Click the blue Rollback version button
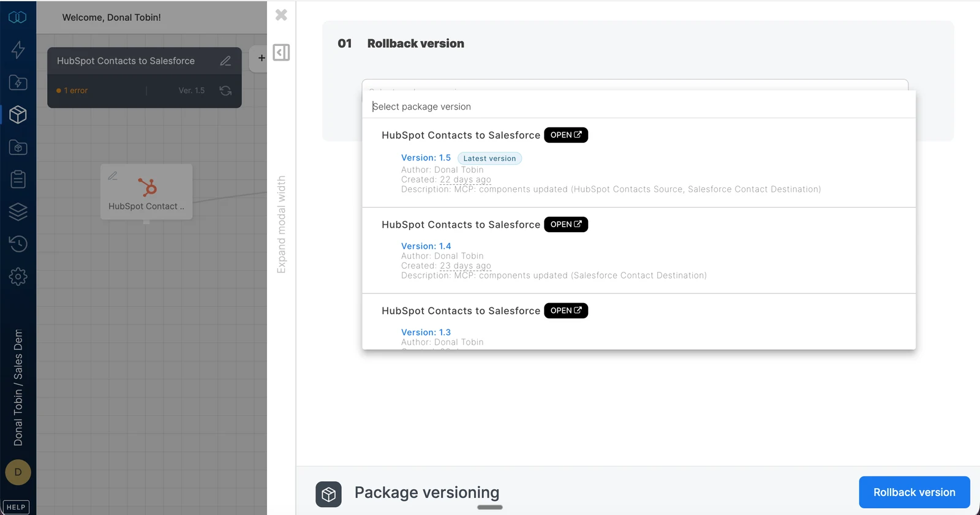This screenshot has height=515, width=980. tap(914, 492)
